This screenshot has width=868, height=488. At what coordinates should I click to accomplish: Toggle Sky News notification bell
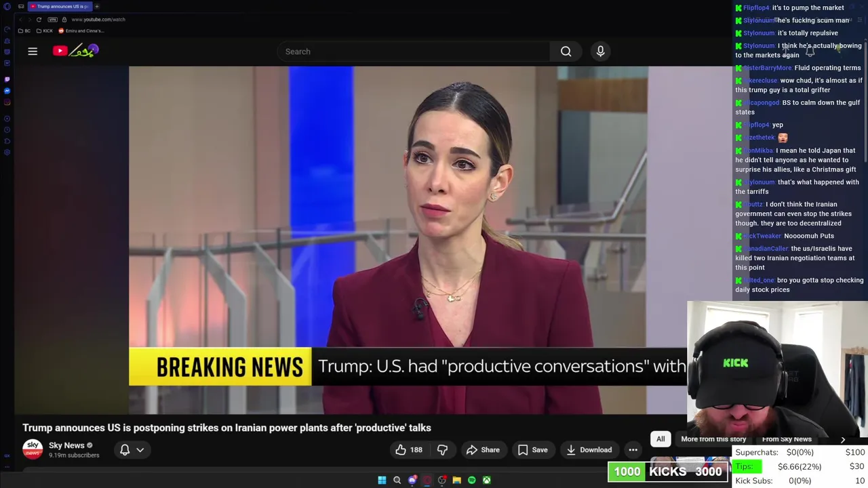(x=125, y=449)
